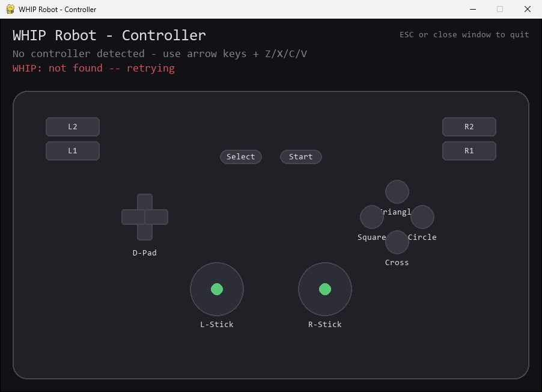Tap the D-Pad up arm
This screenshot has width=542, height=392.
coord(145,201)
